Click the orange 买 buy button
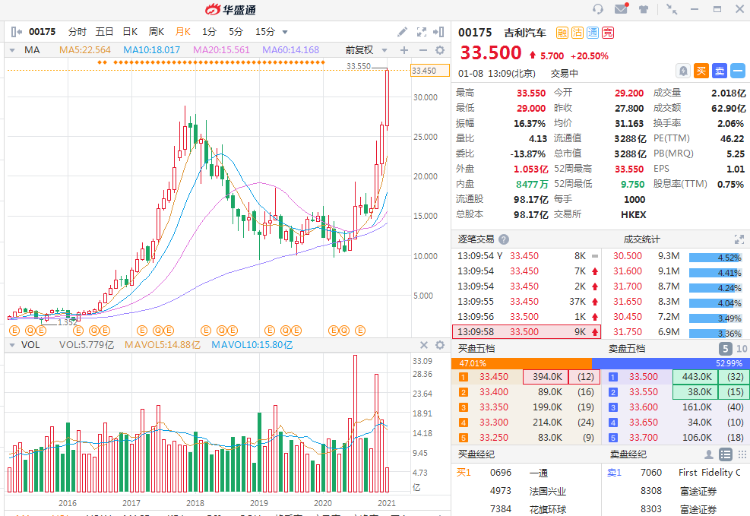 [x=701, y=71]
